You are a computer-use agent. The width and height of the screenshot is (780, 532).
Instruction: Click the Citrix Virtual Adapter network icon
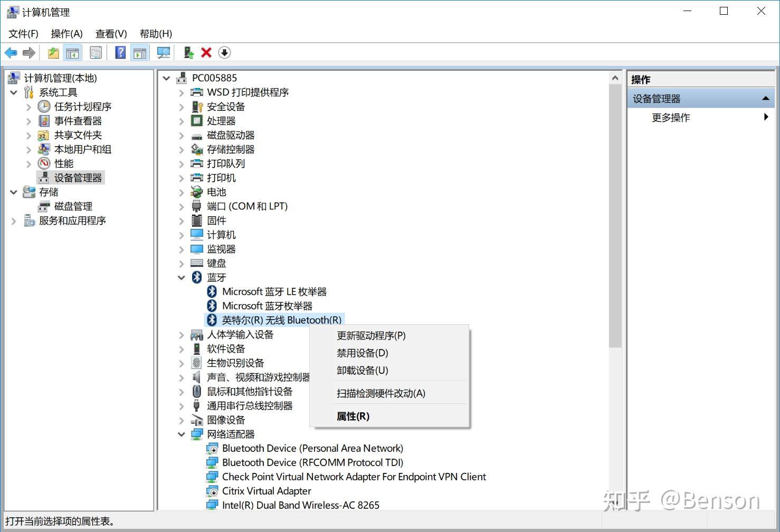point(212,491)
